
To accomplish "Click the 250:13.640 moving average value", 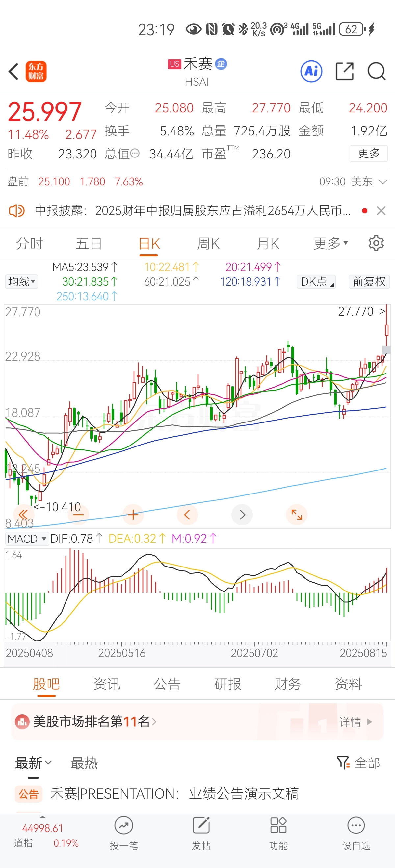I will coord(87,296).
